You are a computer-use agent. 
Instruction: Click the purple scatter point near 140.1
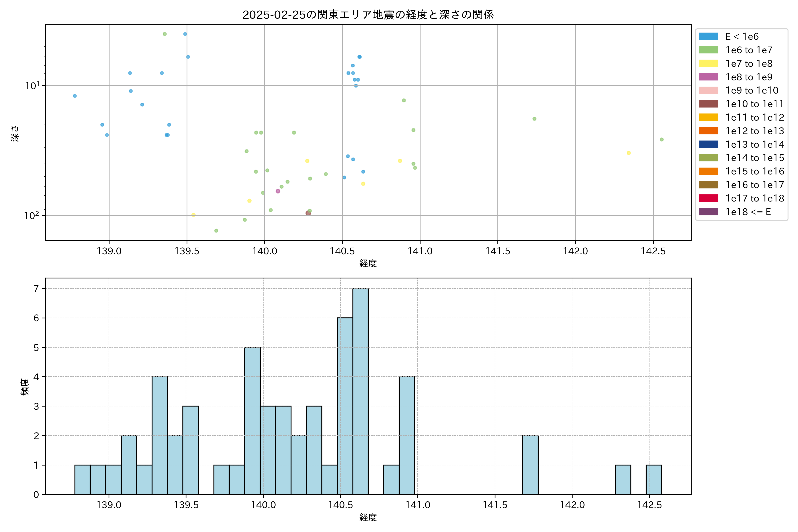coord(278,191)
